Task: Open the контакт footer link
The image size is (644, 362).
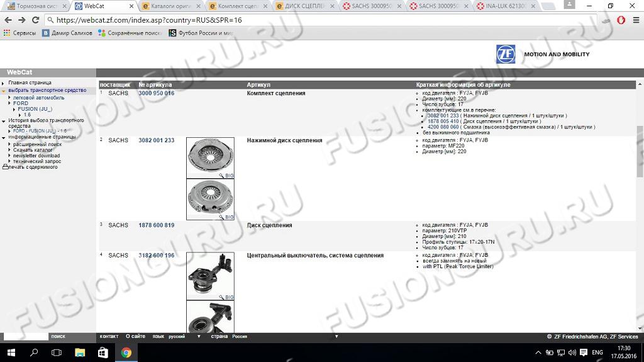Action: tap(109, 336)
